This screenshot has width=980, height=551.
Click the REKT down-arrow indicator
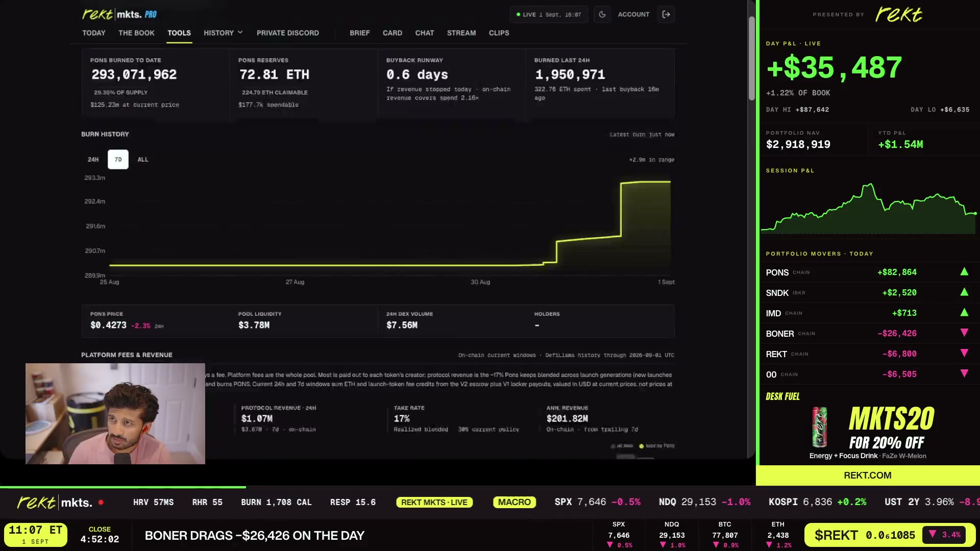(x=964, y=354)
